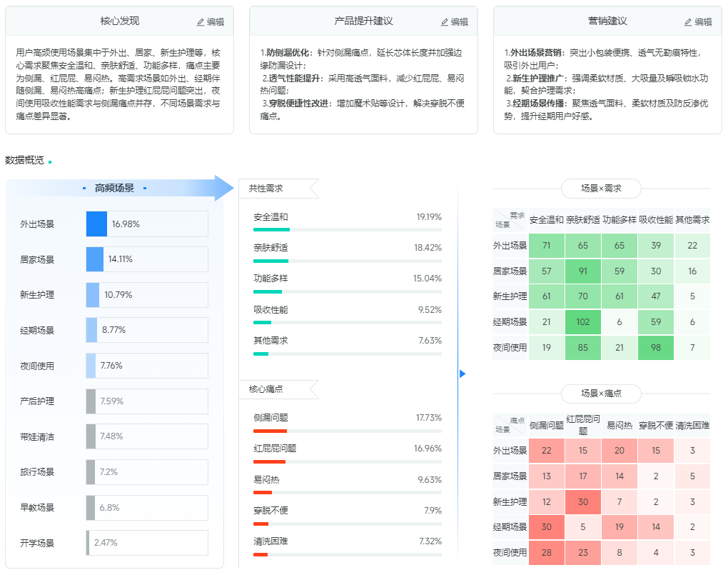Select the 核心痛点 section tab
Screen dimensions: 728x575
coord(266,389)
